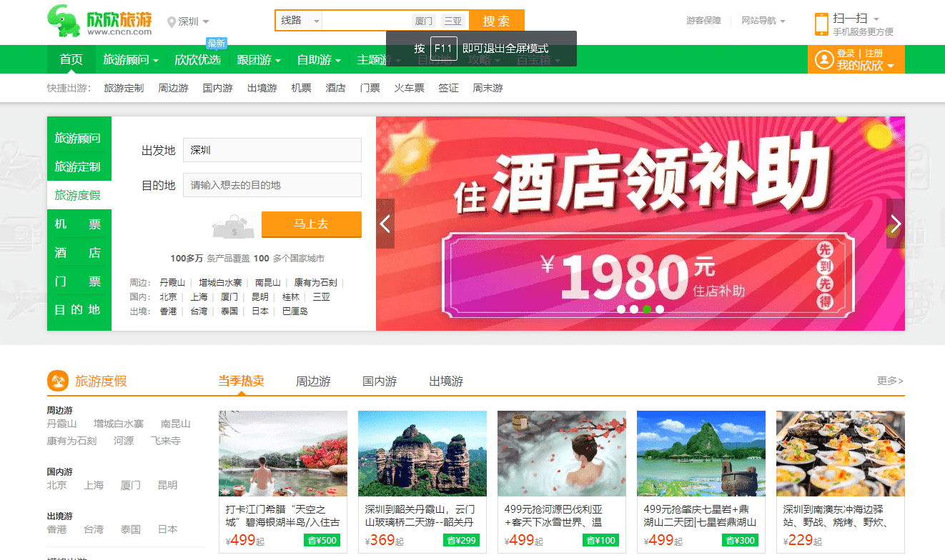The image size is (945, 560).
Task: Click the location pin icon beside 深圳
Action: [171, 22]
